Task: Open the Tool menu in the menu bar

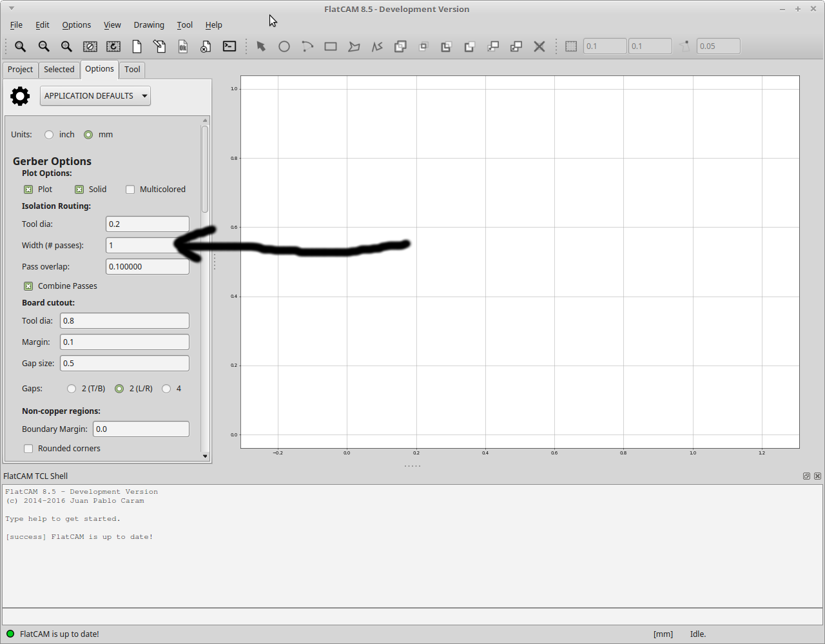Action: point(185,25)
